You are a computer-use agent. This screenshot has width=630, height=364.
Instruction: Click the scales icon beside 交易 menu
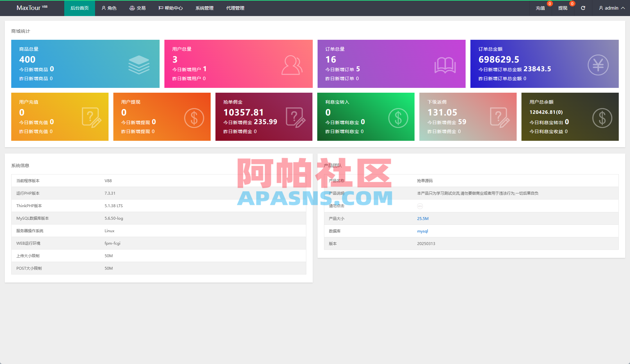click(x=132, y=8)
